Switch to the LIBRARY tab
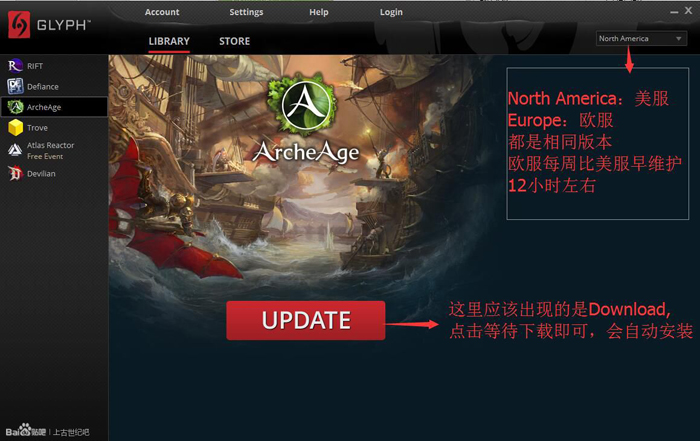 [x=169, y=42]
